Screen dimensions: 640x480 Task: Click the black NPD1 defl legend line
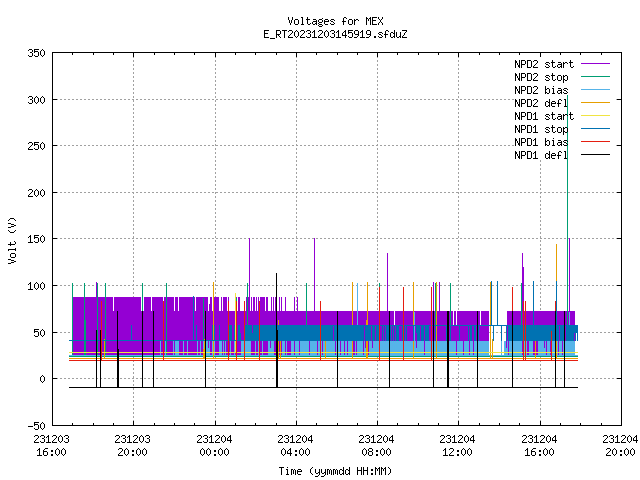tap(595, 155)
